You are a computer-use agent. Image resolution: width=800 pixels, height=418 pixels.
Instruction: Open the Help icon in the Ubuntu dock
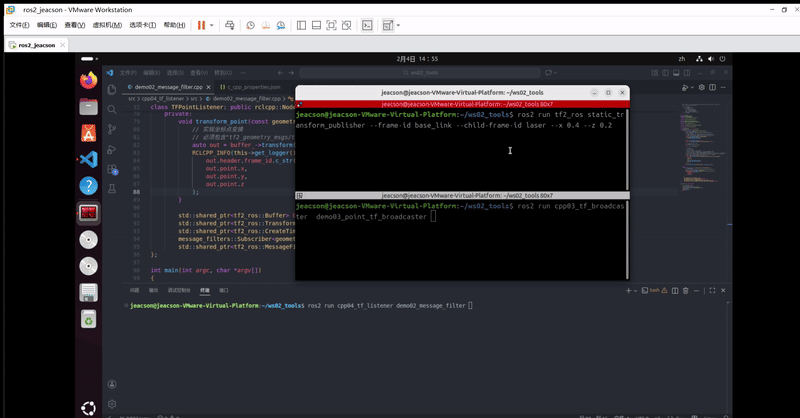(x=88, y=186)
